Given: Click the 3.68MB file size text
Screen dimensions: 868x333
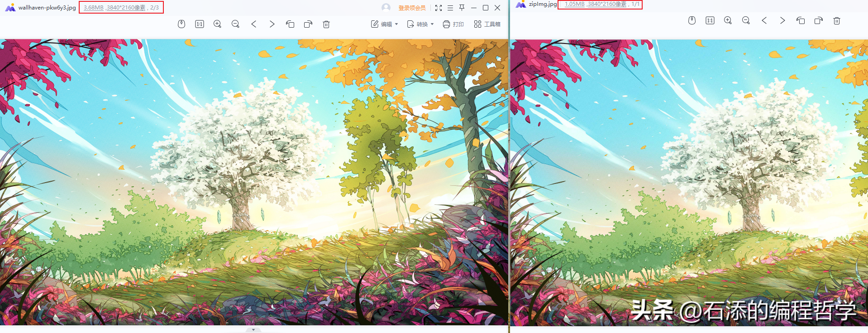Looking at the screenshot, I should click(x=94, y=8).
